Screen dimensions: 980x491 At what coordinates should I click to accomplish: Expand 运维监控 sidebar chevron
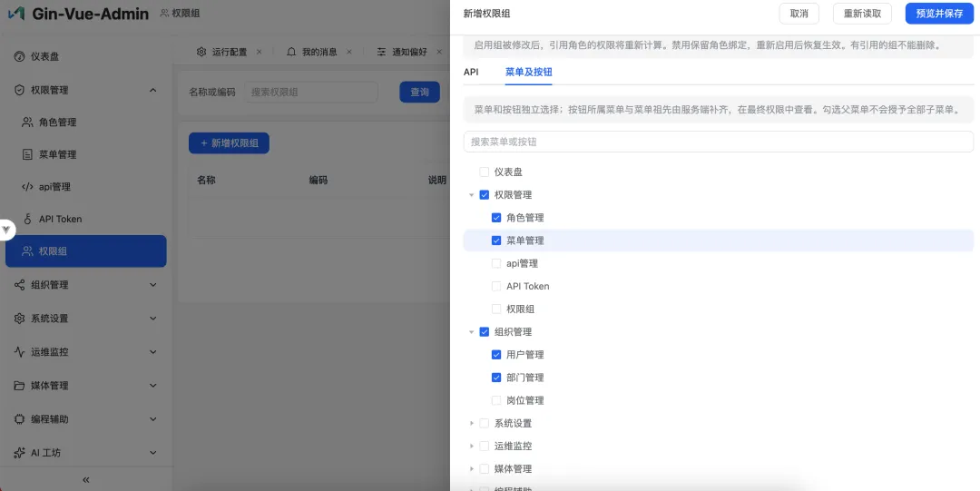153,351
